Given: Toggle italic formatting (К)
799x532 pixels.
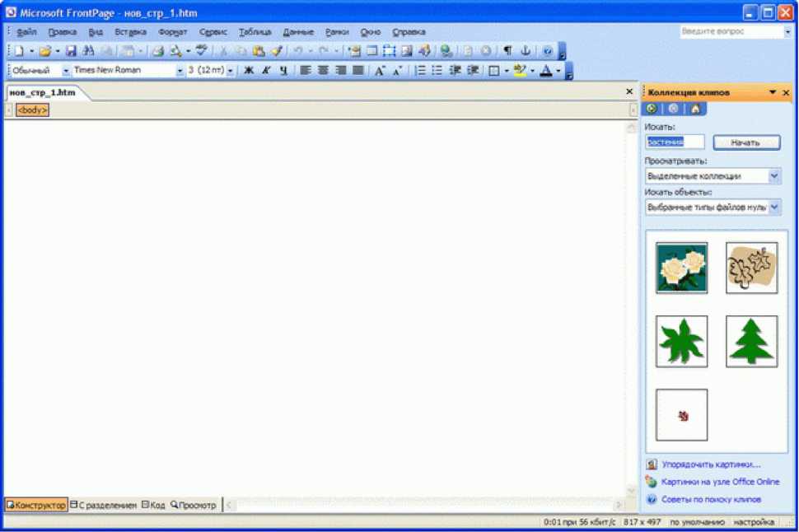Looking at the screenshot, I should (x=266, y=71).
